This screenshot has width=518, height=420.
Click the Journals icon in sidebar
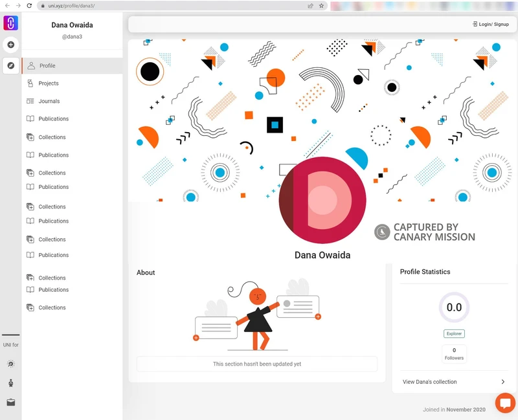click(30, 101)
